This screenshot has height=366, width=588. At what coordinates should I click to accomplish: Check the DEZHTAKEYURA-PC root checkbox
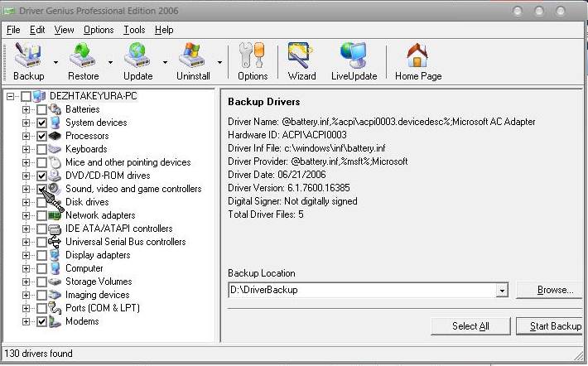pyautogui.click(x=26, y=96)
